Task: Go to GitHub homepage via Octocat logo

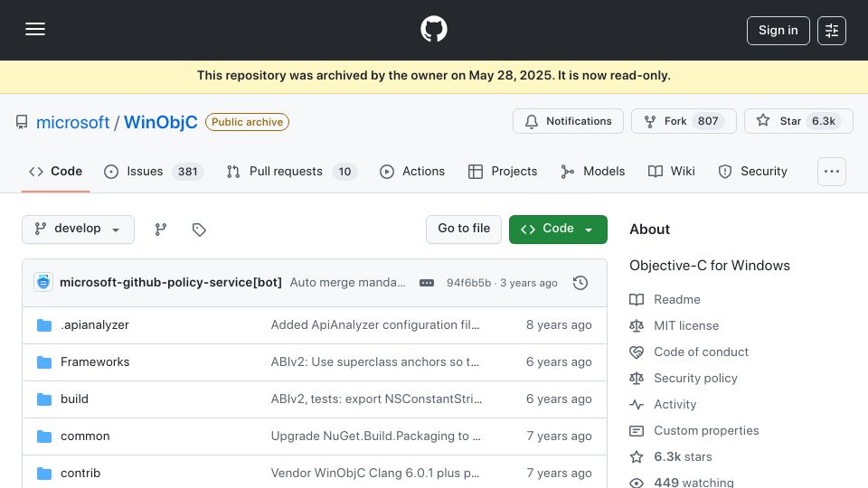Action: point(433,29)
